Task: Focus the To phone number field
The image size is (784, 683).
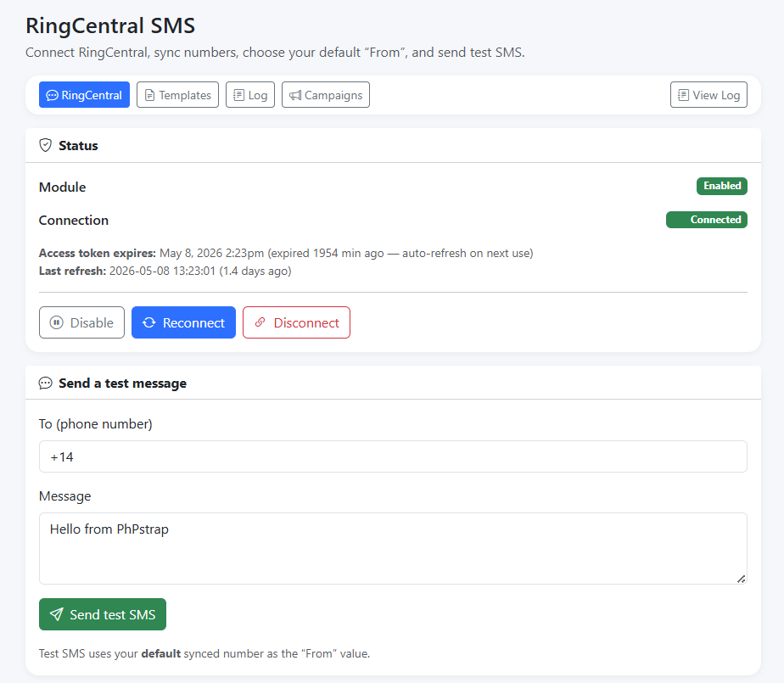Action: 393,456
